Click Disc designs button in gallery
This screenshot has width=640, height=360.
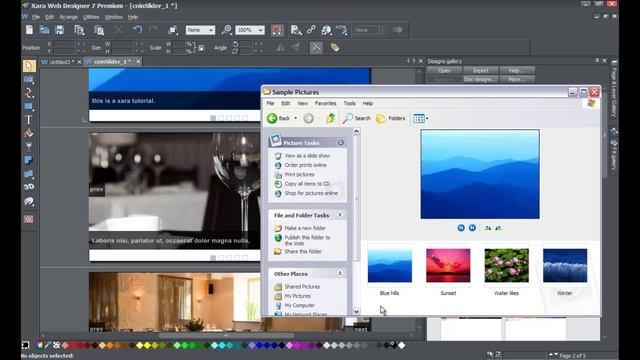pos(480,79)
